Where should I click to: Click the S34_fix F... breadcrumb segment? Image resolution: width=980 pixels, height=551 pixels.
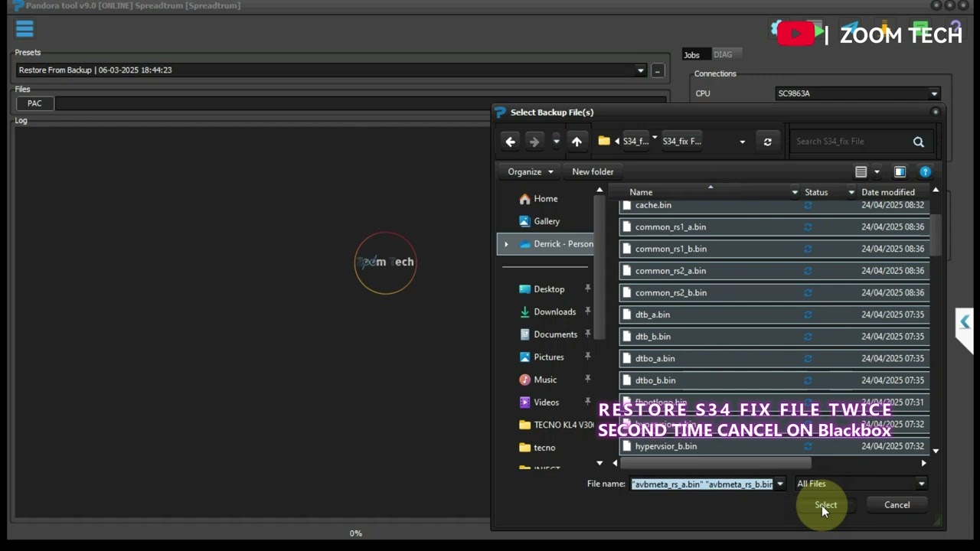coord(681,141)
